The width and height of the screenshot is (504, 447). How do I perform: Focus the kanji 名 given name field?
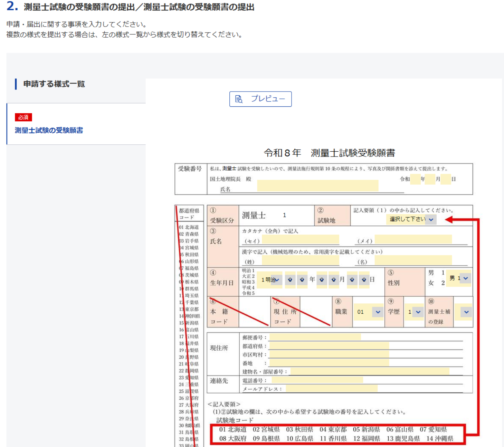(413, 260)
